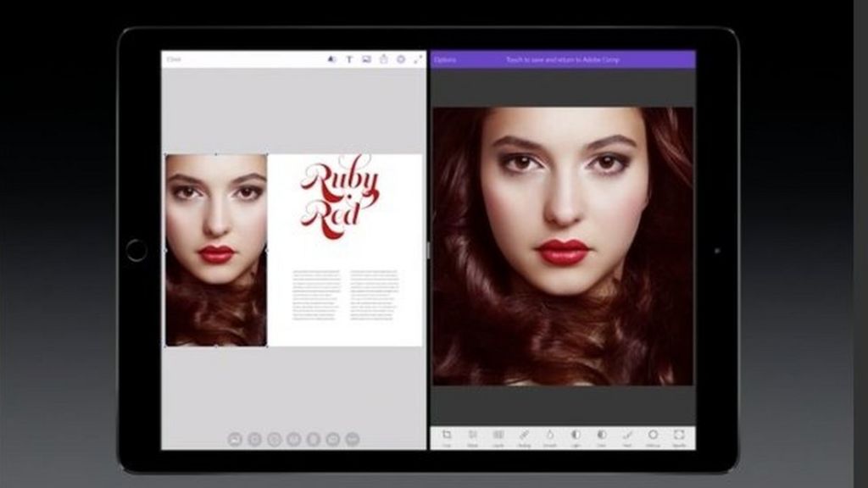Select the Liquify grid tool
This screenshot has height=488, width=868.
pos(498,438)
